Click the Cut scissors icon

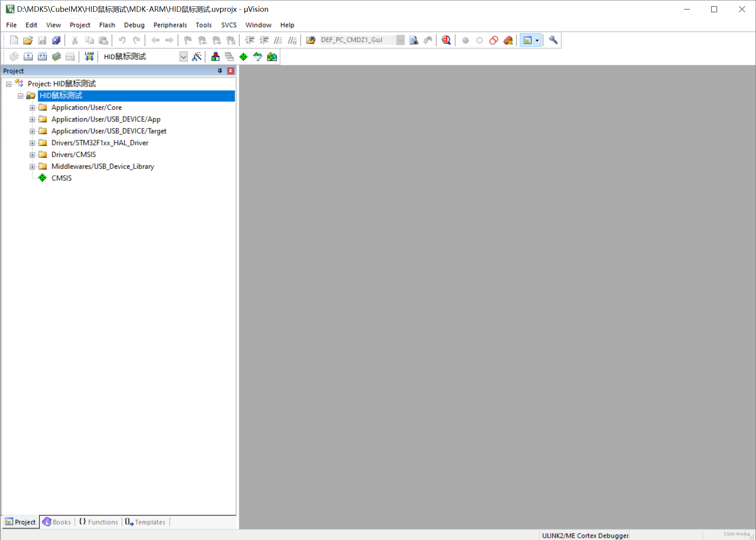coord(75,40)
